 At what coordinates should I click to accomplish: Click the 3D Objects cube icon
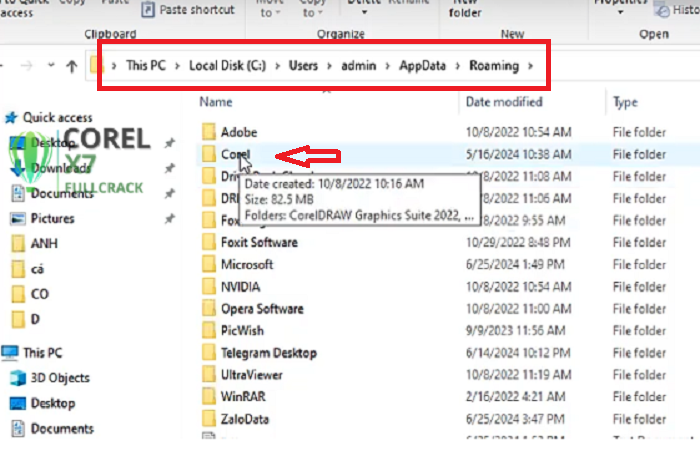[18, 378]
